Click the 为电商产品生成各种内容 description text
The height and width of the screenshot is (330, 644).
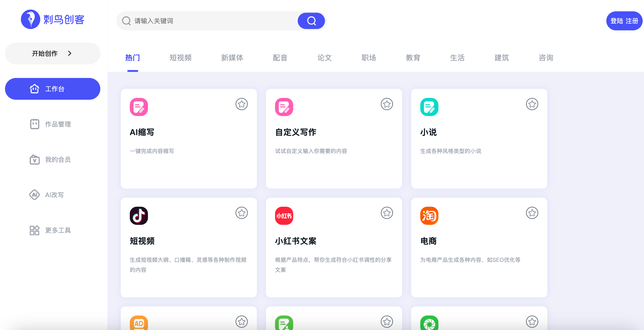[470, 260]
